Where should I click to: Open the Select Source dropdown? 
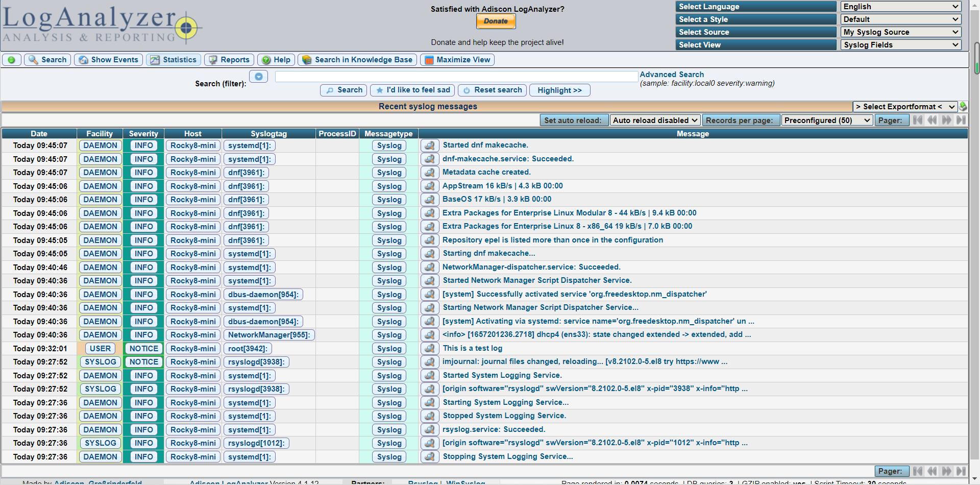coord(901,32)
